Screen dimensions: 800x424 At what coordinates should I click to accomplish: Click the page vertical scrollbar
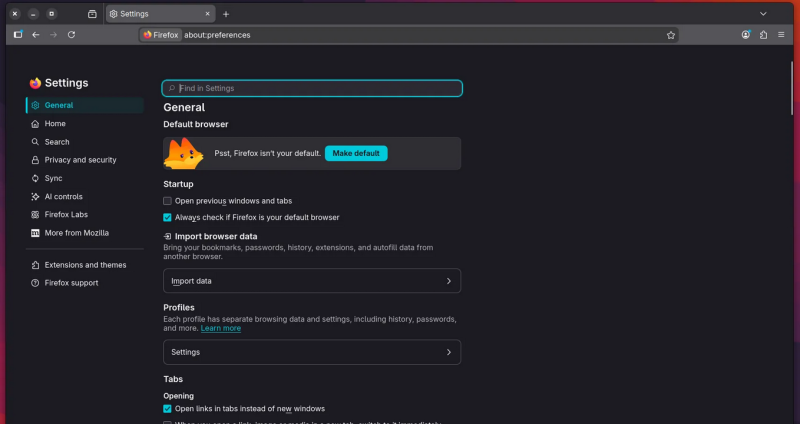point(794,89)
